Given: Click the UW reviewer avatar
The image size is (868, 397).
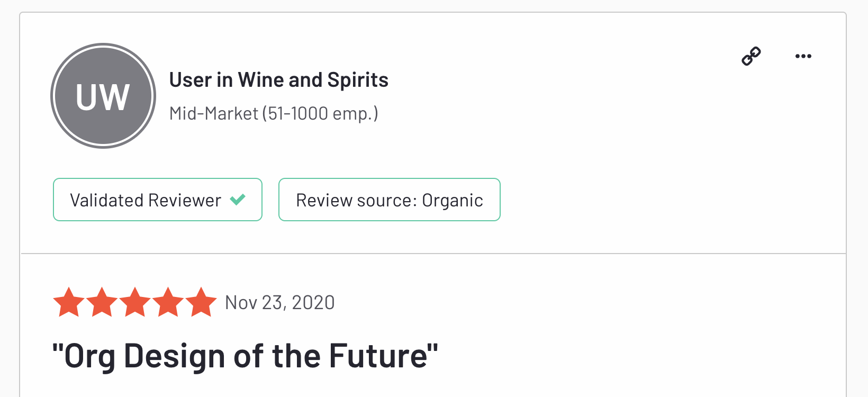Looking at the screenshot, I should [x=103, y=96].
